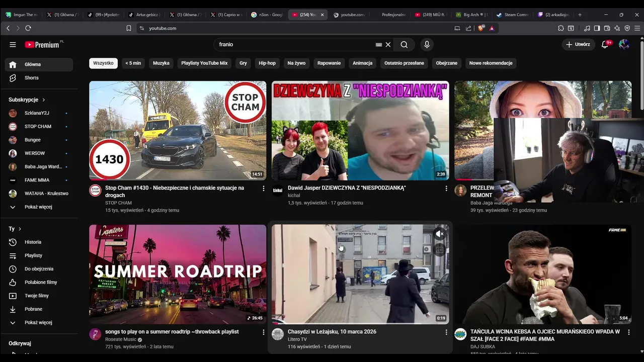The width and height of the screenshot is (644, 362).
Task: Open Historia in sidebar
Action: [x=39, y=242]
